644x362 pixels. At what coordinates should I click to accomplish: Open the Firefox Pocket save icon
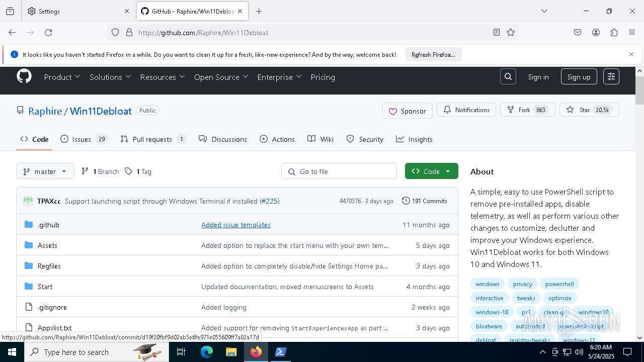[578, 33]
